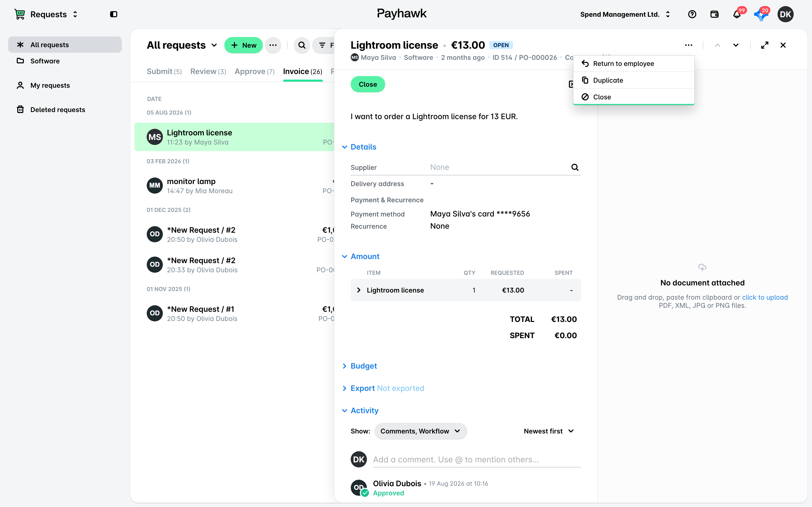Expand request panel to full screen

765,45
